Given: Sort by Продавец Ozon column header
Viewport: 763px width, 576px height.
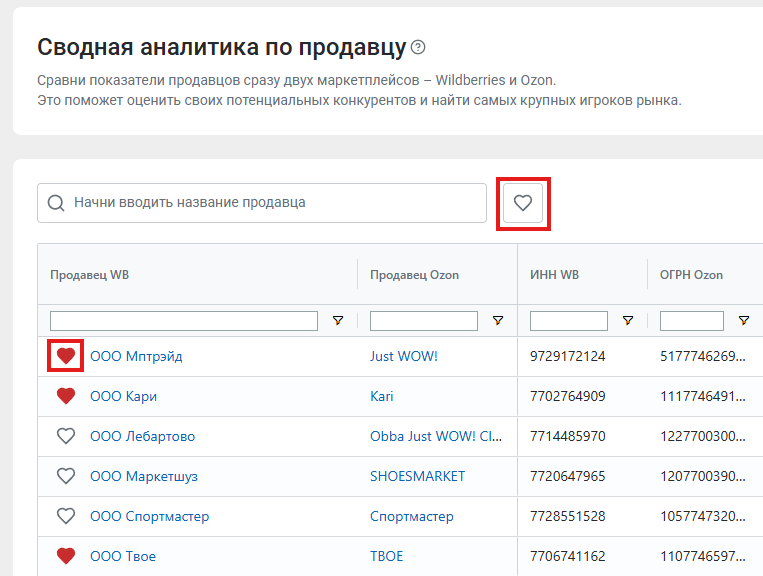Looking at the screenshot, I should tap(415, 275).
